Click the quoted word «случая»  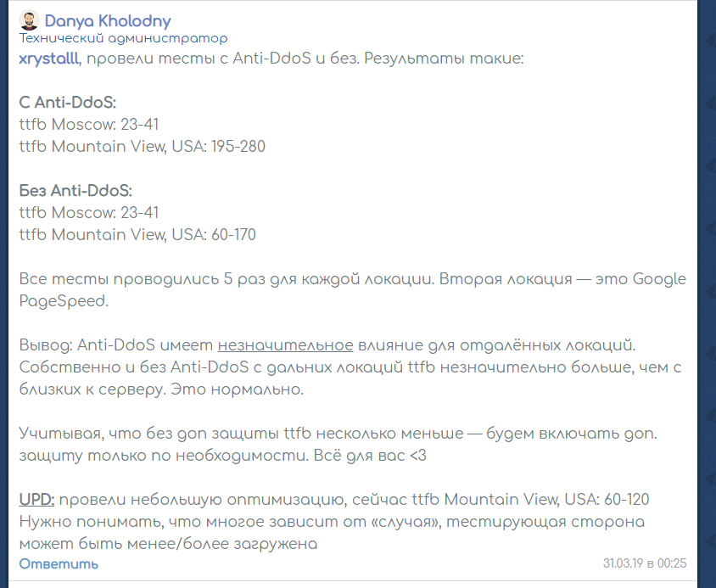411,521
